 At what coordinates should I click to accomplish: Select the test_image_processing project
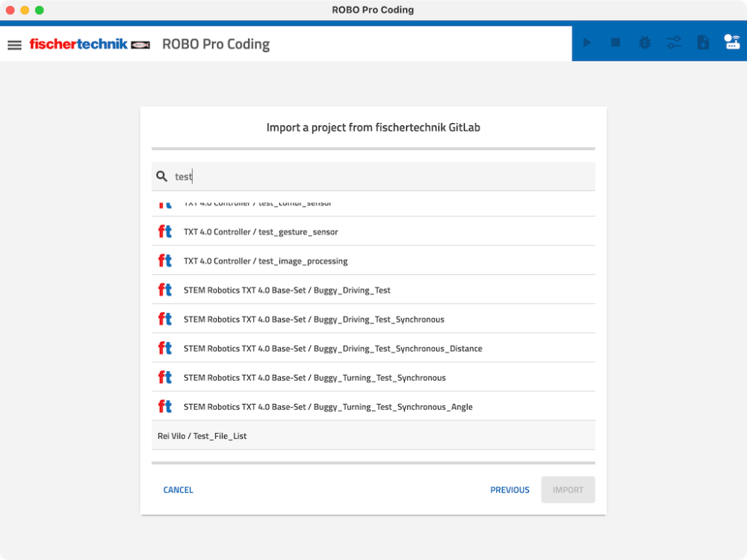coord(265,261)
